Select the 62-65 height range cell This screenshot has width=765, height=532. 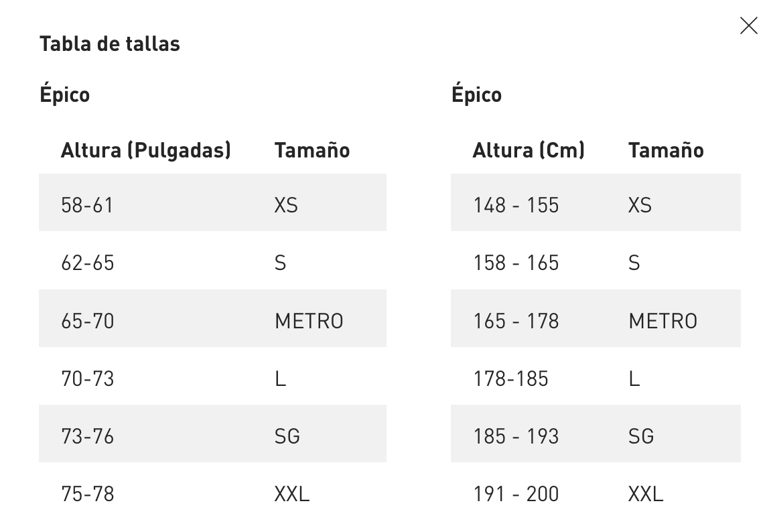pos(87,263)
